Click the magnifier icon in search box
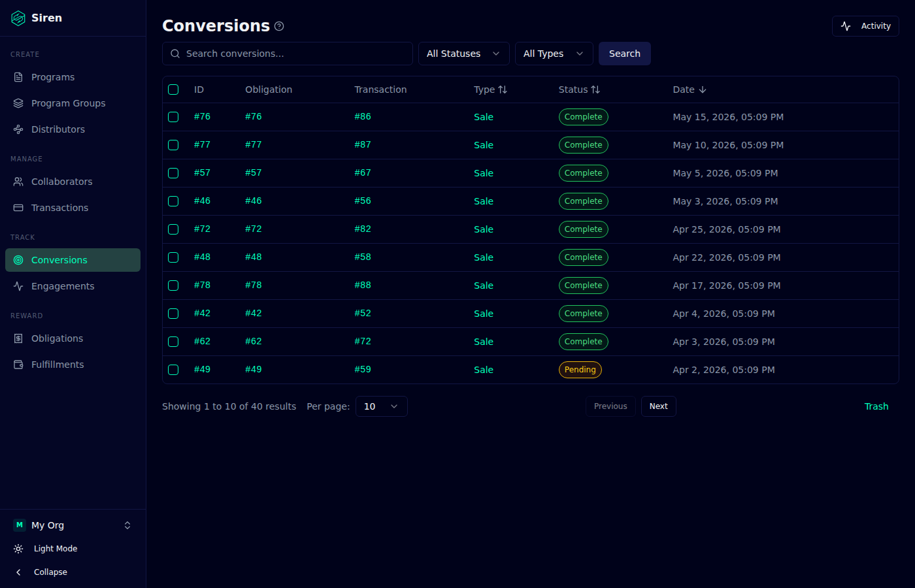 pyautogui.click(x=175, y=54)
